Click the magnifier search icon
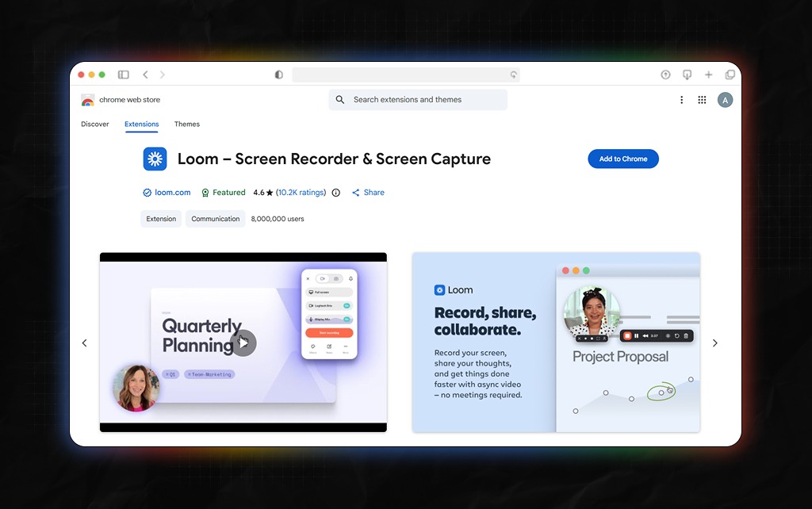The width and height of the screenshot is (812, 509). pos(339,99)
